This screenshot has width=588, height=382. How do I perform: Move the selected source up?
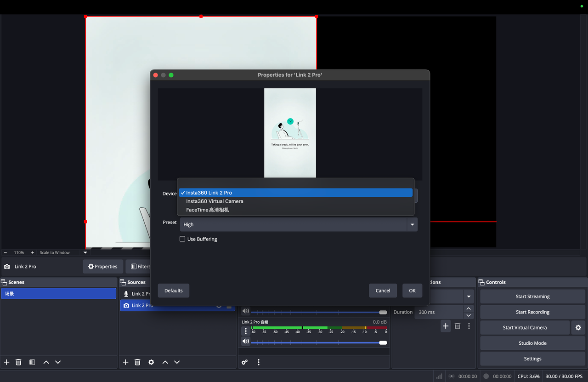coord(165,362)
